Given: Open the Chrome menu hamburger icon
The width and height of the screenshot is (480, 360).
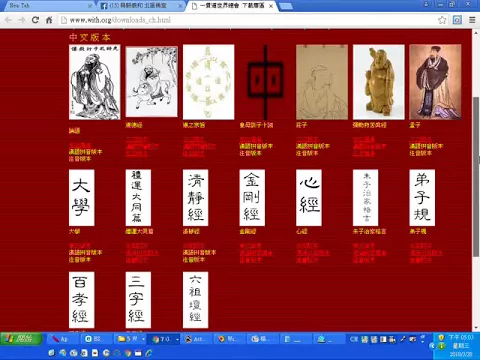Looking at the screenshot, I should pyautogui.click(x=472, y=20).
